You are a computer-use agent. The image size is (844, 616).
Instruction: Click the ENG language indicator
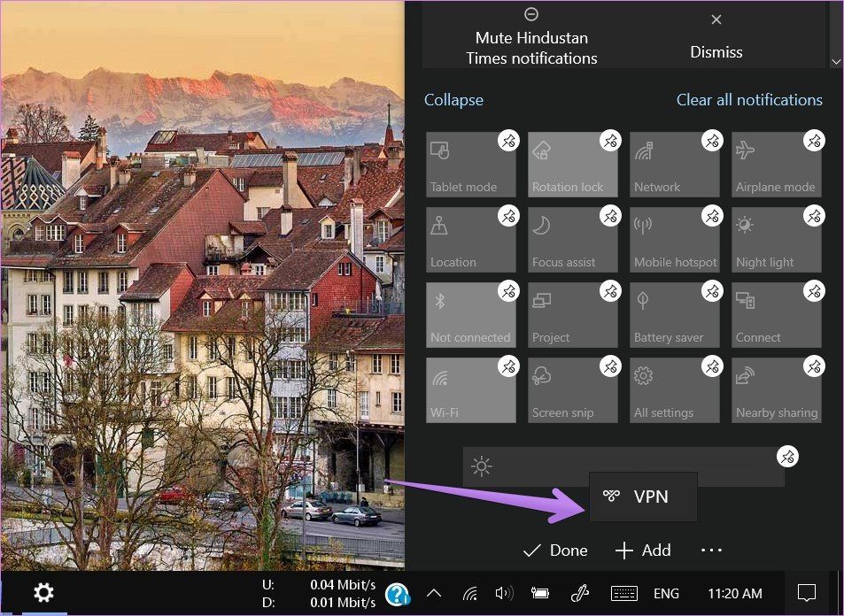[x=666, y=593]
